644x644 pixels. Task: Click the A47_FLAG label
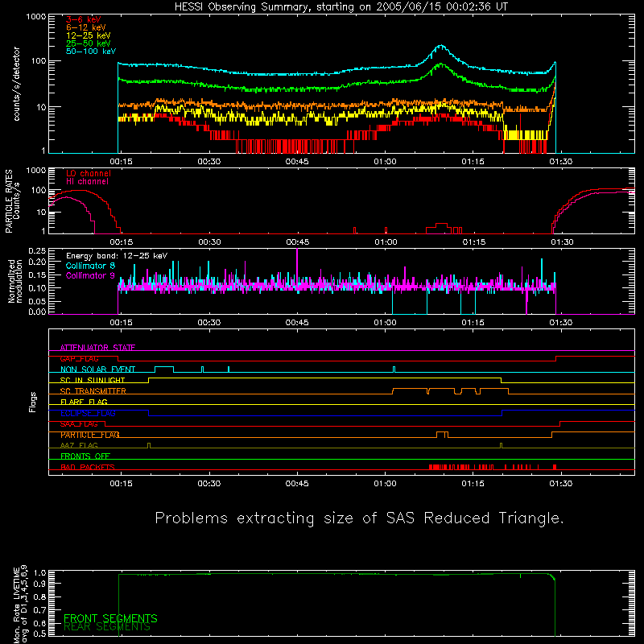point(79,445)
